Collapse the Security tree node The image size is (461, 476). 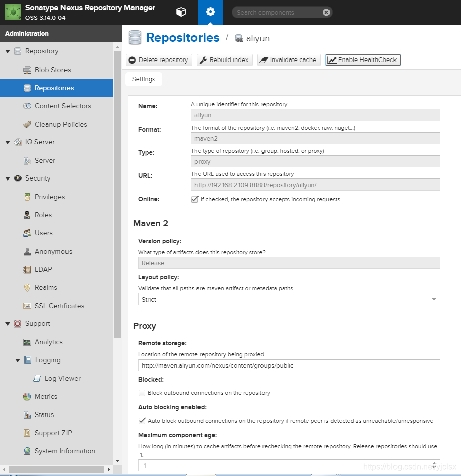pos(8,178)
